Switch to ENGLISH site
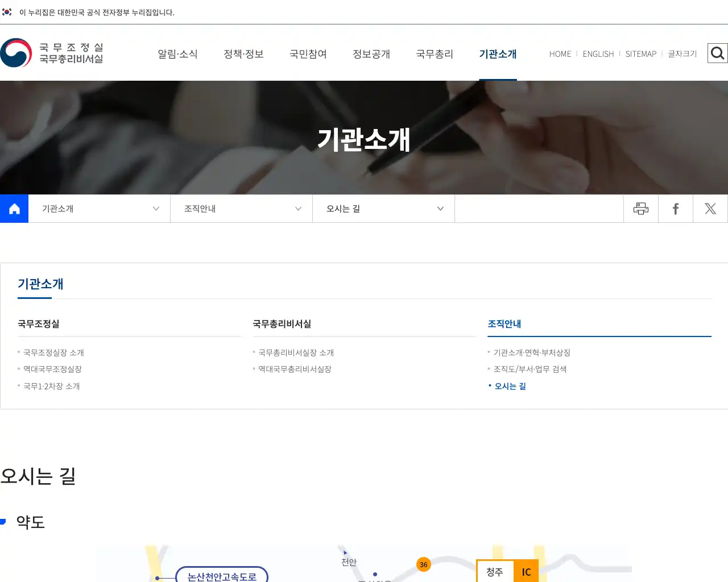This screenshot has height=582, width=728. [598, 54]
